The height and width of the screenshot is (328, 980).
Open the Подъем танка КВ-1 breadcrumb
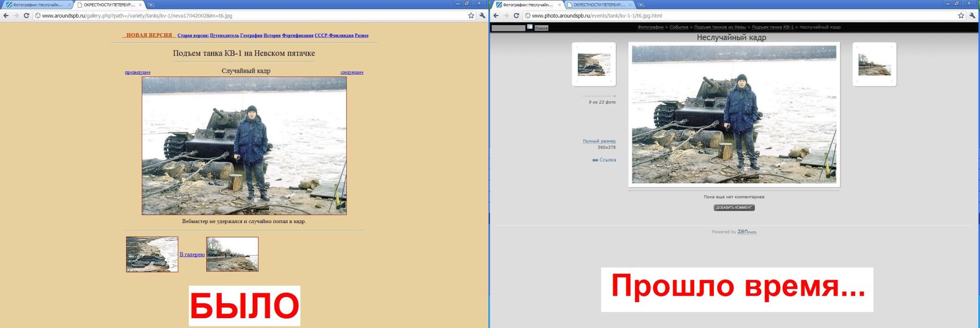(773, 27)
